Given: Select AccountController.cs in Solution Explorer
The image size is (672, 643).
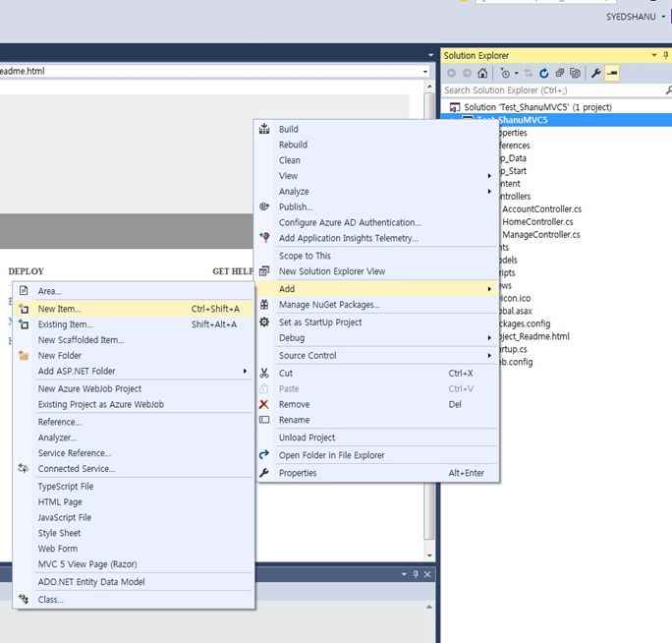Looking at the screenshot, I should click(x=541, y=209).
